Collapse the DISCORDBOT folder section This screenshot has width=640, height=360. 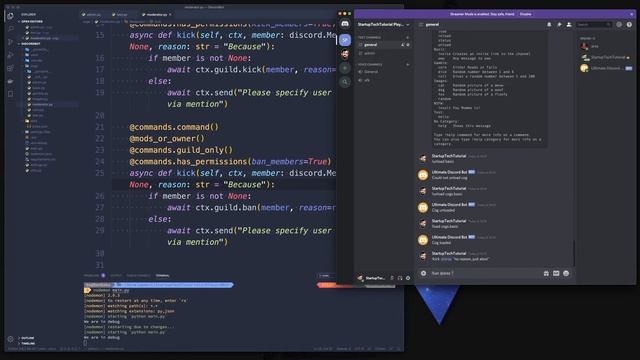coord(30,44)
